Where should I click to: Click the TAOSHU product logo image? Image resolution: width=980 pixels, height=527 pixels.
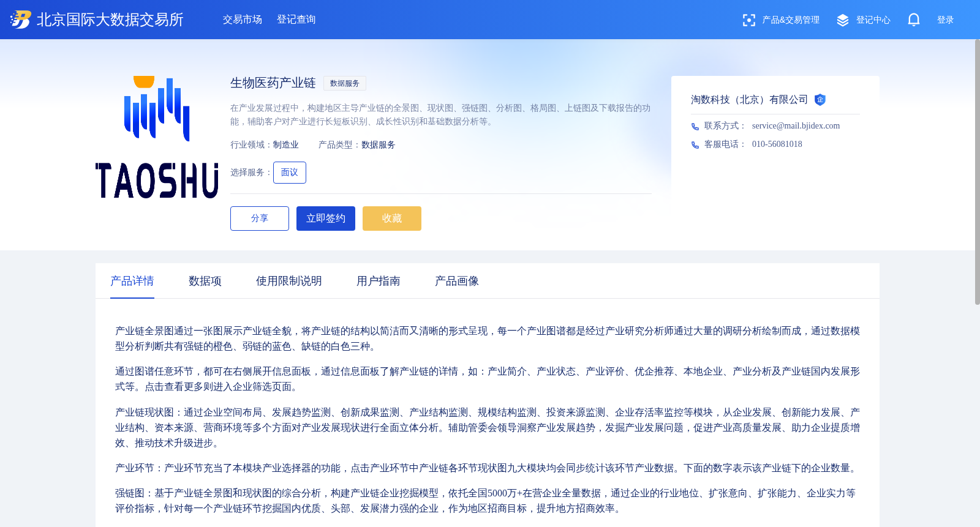tap(157, 137)
